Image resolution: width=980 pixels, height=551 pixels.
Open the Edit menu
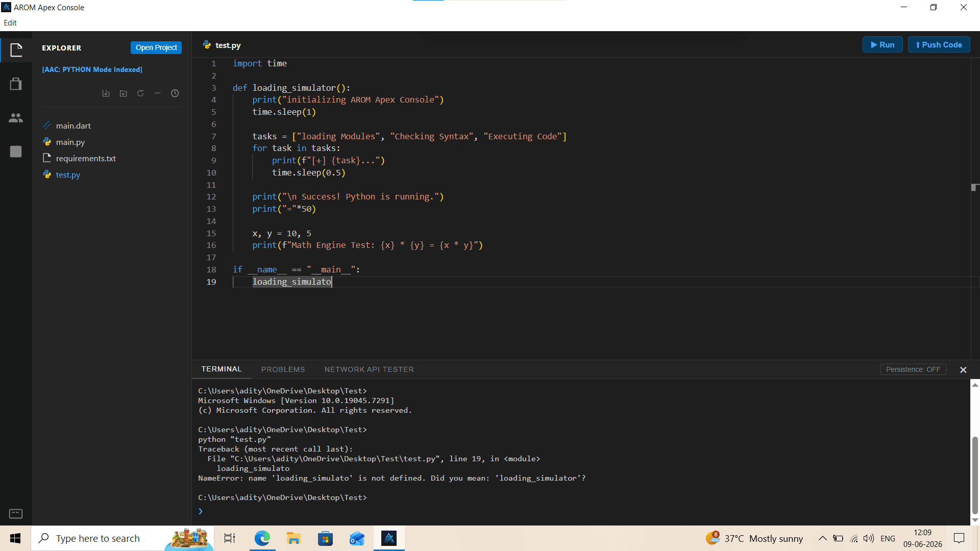click(10, 22)
